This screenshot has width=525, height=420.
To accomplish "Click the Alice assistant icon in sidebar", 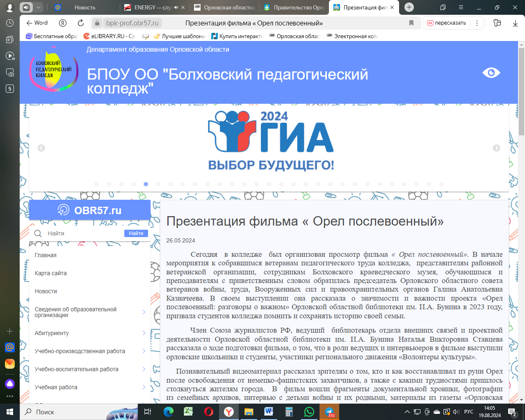I will click(10, 383).
